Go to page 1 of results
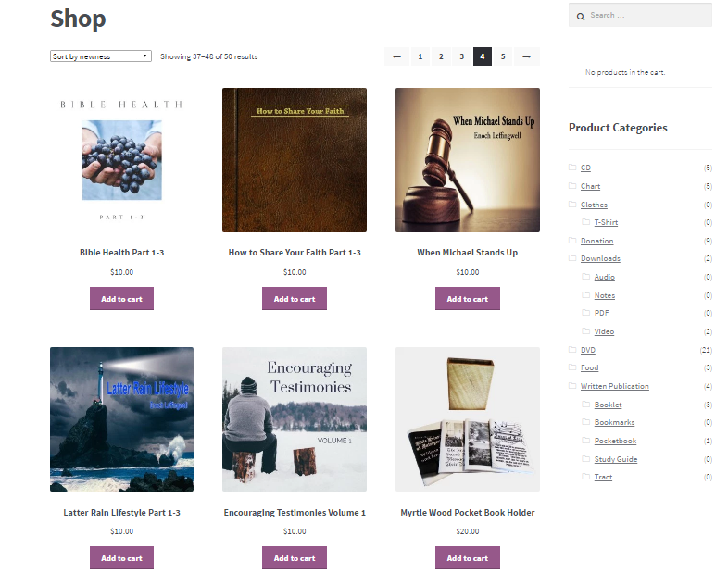728x585 pixels. tap(420, 56)
